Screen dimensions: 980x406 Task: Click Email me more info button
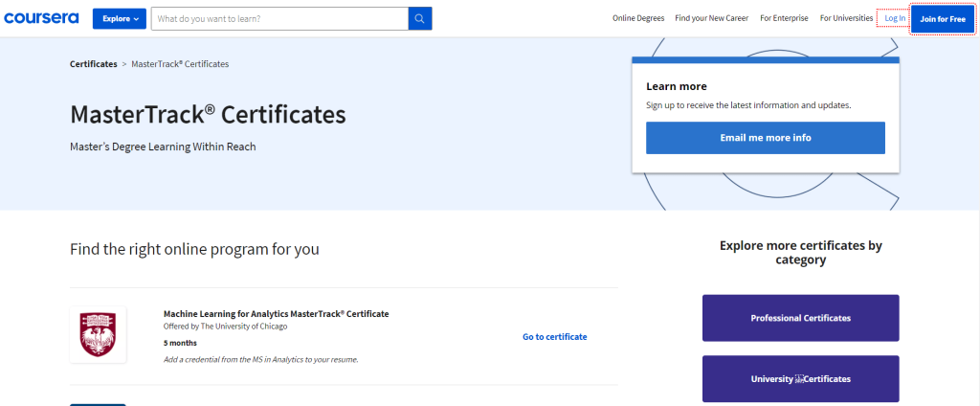765,138
